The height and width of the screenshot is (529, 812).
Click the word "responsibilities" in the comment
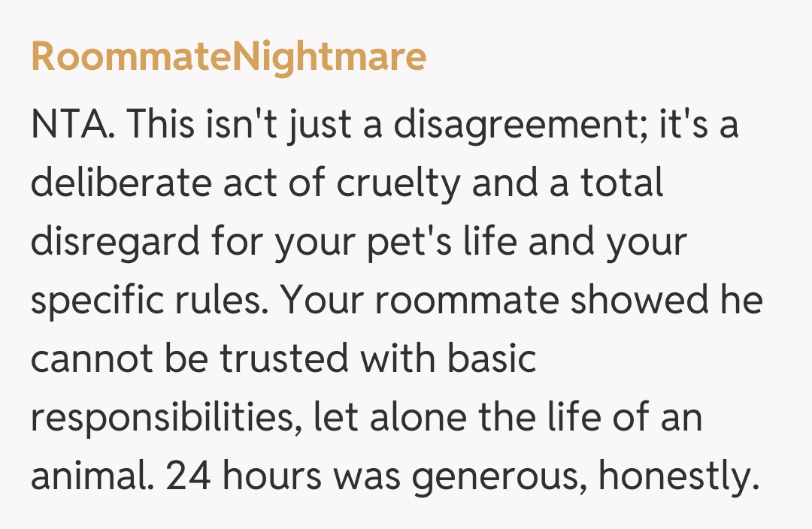coord(159,419)
